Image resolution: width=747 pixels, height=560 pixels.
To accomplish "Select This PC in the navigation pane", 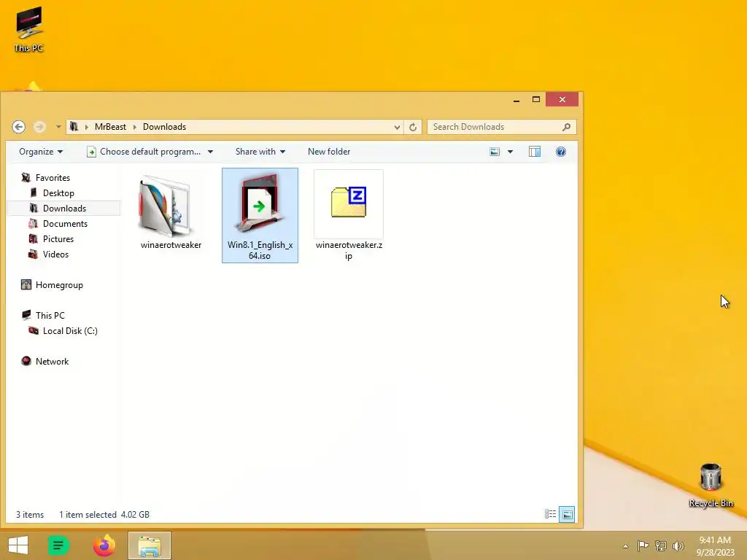I will 50,315.
